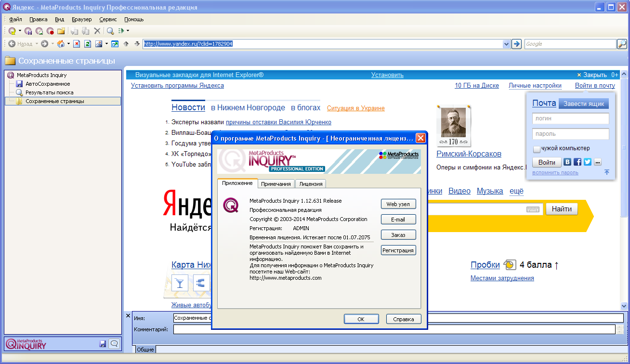Screen dimensions: 630x364
Task: Click the VK login icon in Почта panel
Action: click(x=568, y=162)
